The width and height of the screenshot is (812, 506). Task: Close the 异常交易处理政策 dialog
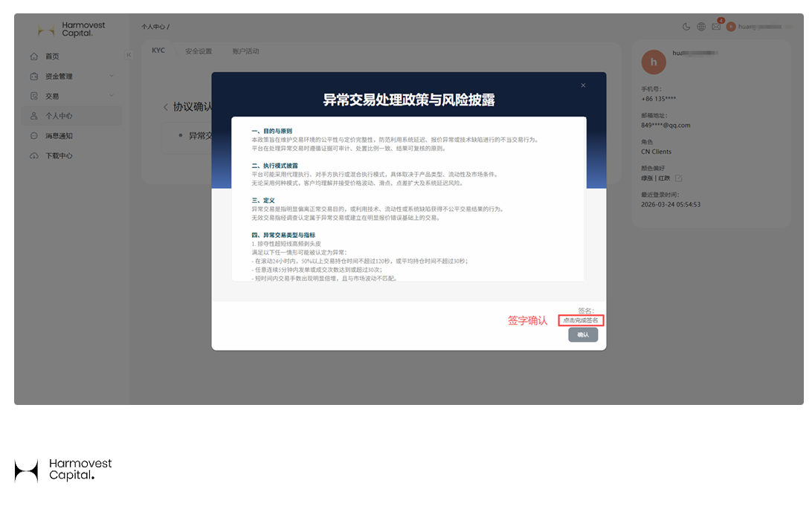point(583,85)
